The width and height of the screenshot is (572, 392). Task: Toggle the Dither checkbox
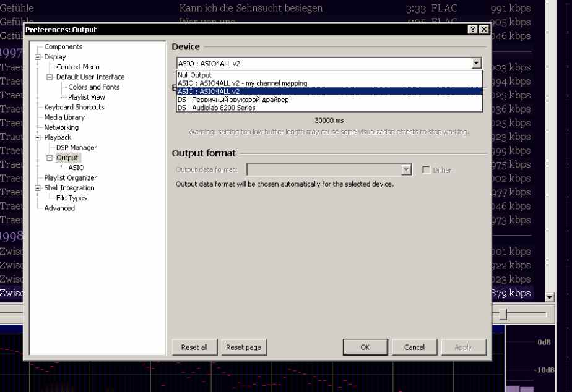426,170
